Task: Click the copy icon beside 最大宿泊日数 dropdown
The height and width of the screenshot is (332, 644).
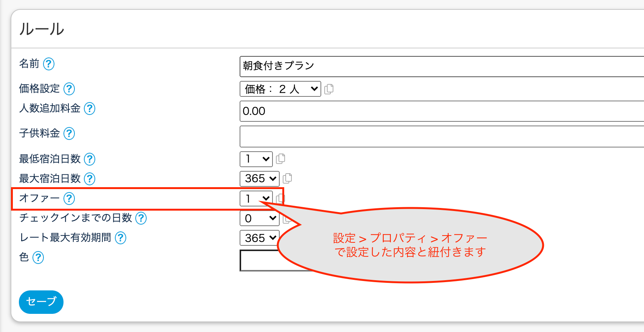Action: click(287, 178)
